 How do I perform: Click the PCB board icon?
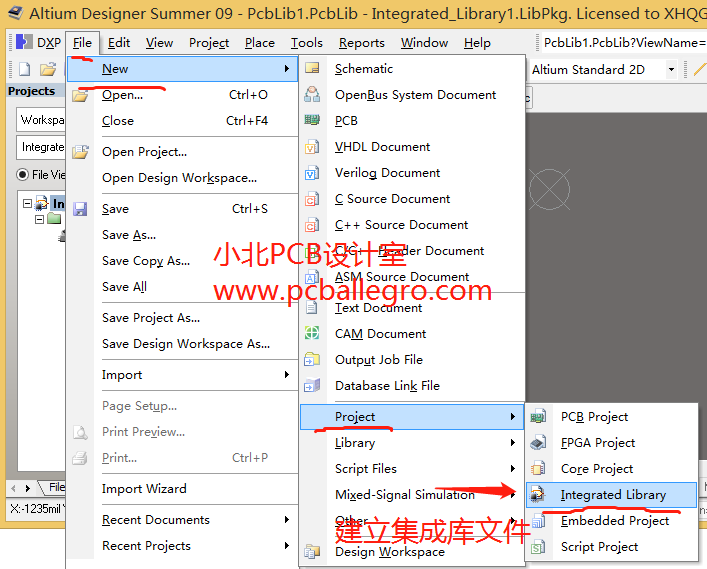tap(312, 120)
